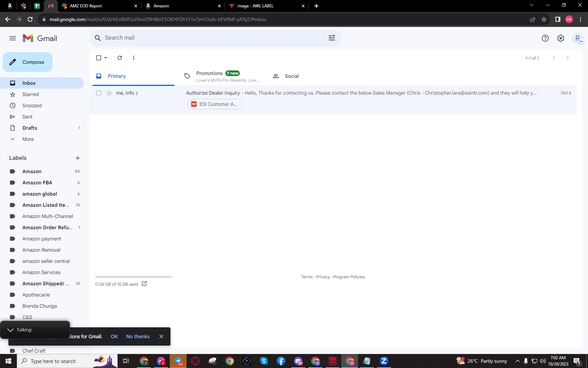This screenshot has height=368, width=588.
Task: Dismiss the notification prompt with X
Action: [x=161, y=336]
